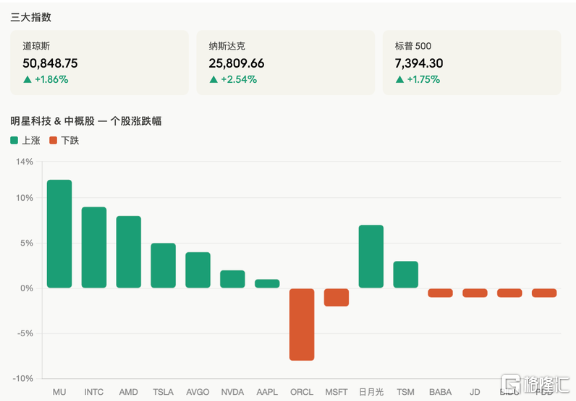Select the MSFT orange bar

pos(336,297)
